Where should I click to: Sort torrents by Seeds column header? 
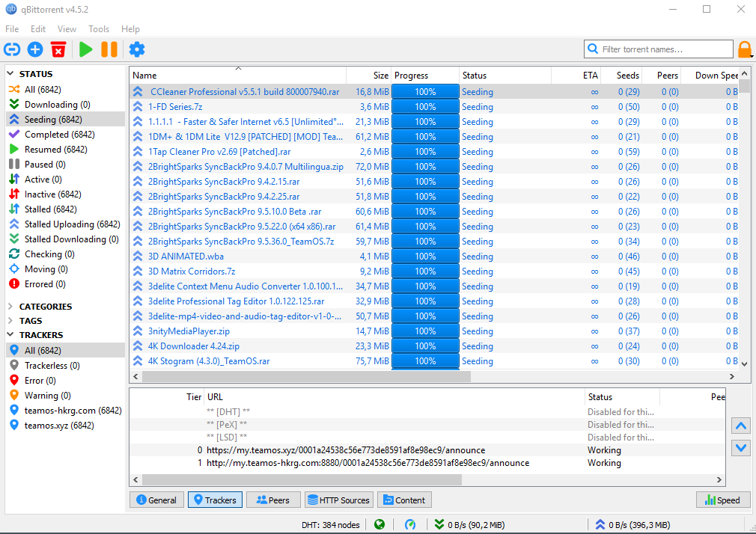pos(621,76)
